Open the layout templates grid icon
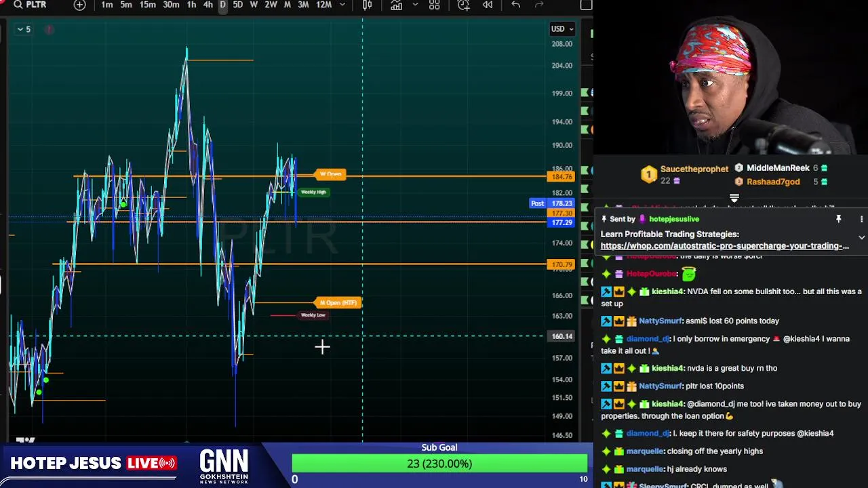The width and height of the screenshot is (868, 488). point(434,5)
